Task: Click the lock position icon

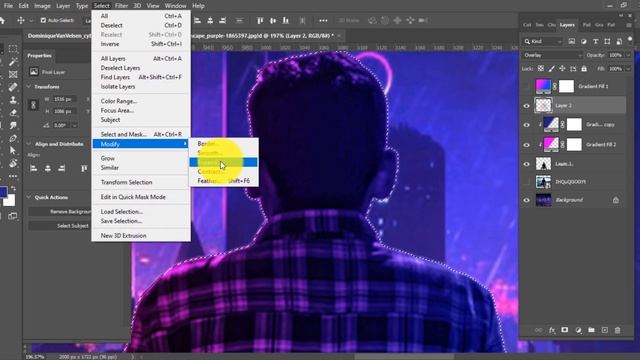Action: 562,69
